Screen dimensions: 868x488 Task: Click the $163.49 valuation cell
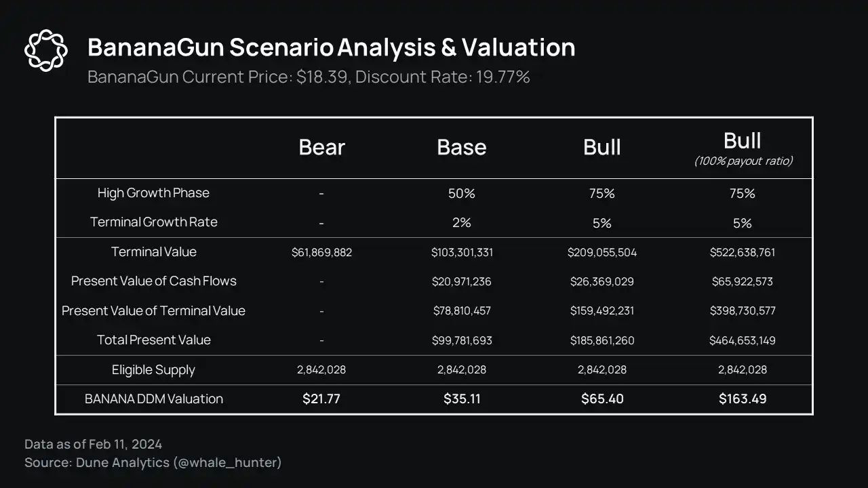tap(743, 399)
